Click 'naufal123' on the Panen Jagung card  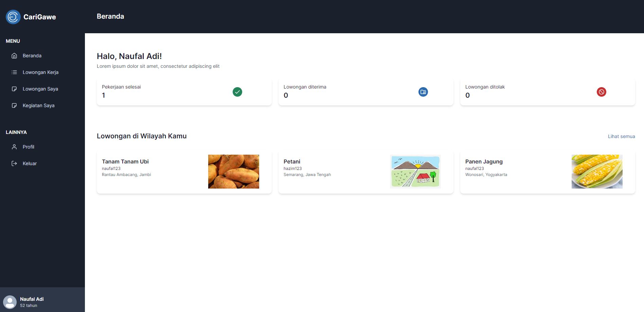[475, 169]
